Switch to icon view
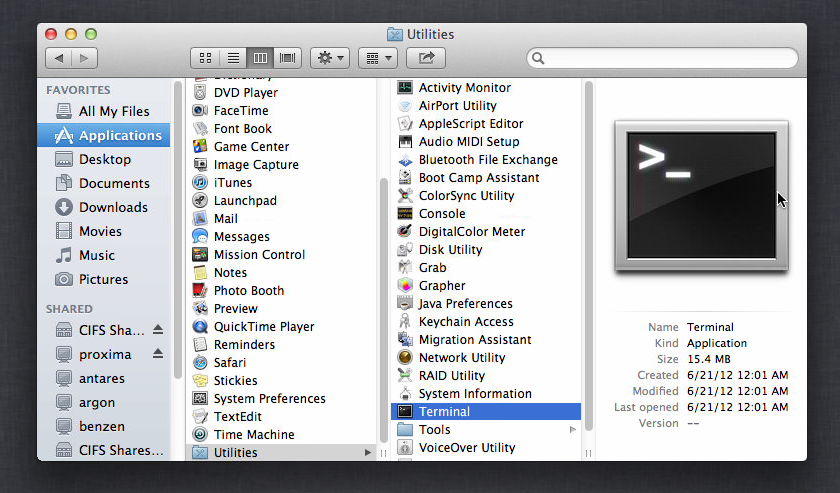Screen dimensions: 840x493 click(205, 58)
